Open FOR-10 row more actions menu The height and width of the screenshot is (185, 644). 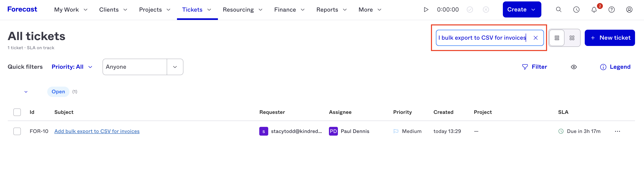[617, 131]
